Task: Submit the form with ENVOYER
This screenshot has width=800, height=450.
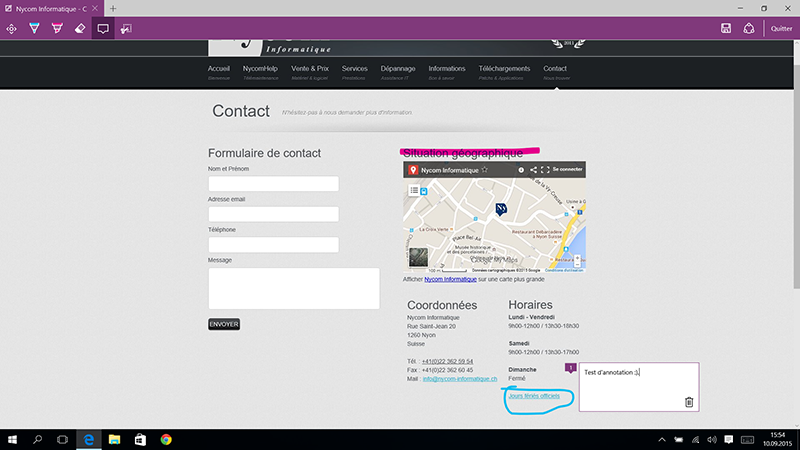Action: [224, 324]
